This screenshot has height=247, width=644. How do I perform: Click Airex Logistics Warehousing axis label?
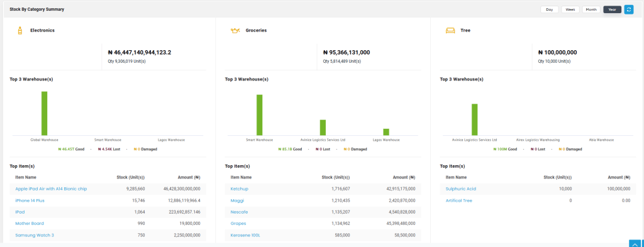click(538, 140)
